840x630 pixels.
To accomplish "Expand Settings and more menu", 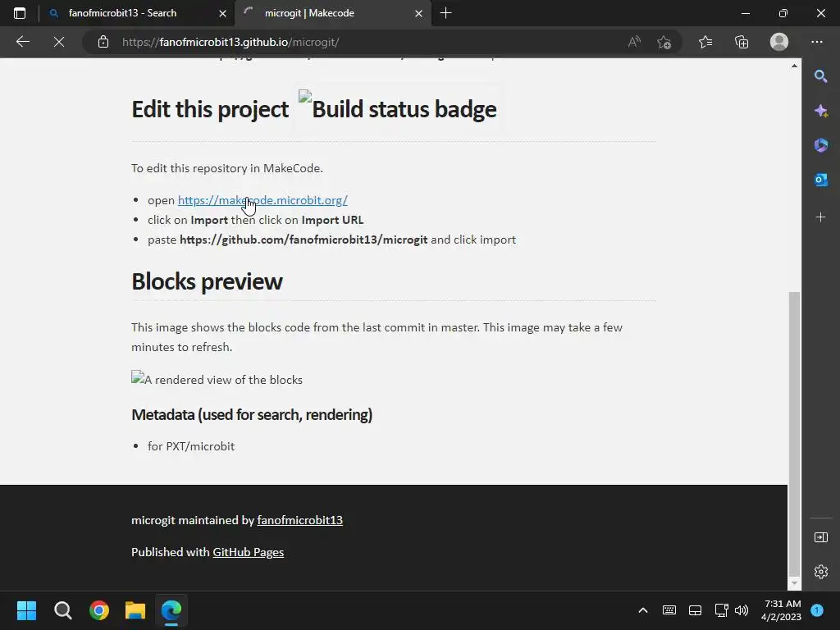I will point(817,42).
